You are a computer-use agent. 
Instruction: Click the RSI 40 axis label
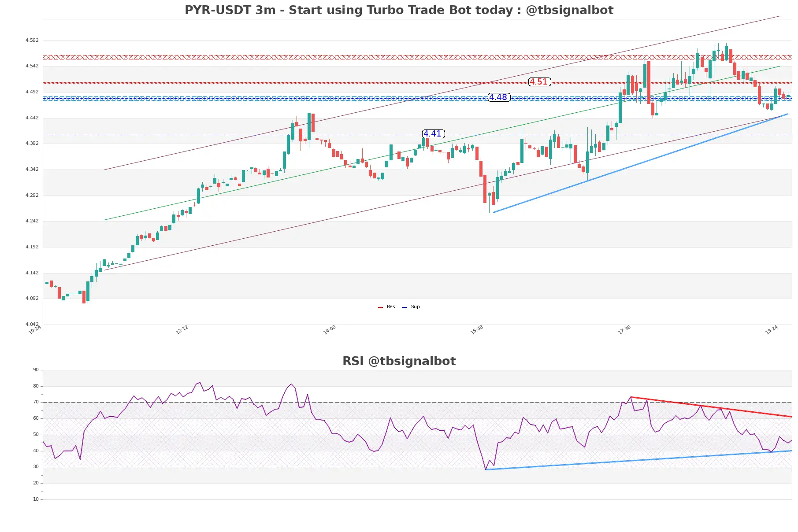pos(36,451)
